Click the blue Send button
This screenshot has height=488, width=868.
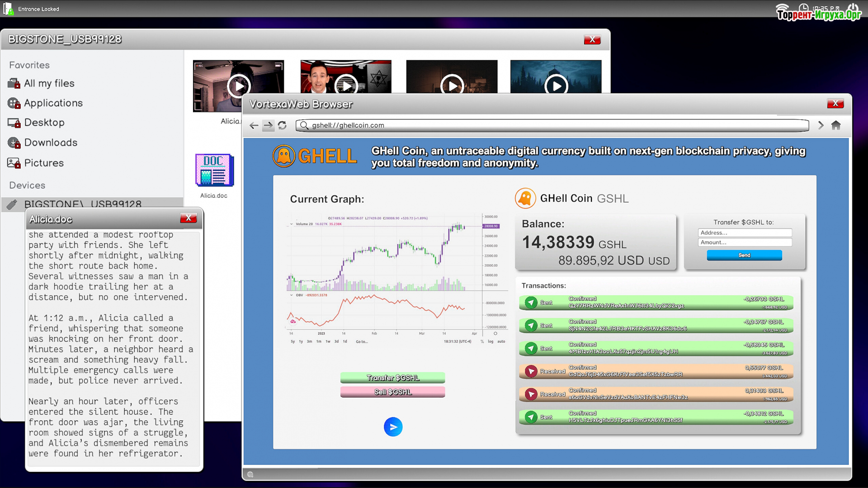(744, 255)
